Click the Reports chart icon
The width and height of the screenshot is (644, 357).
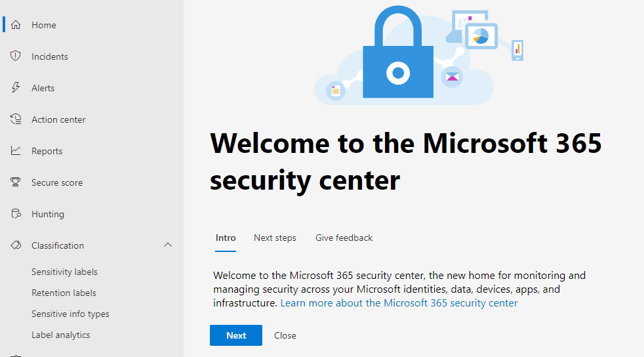[x=16, y=150]
